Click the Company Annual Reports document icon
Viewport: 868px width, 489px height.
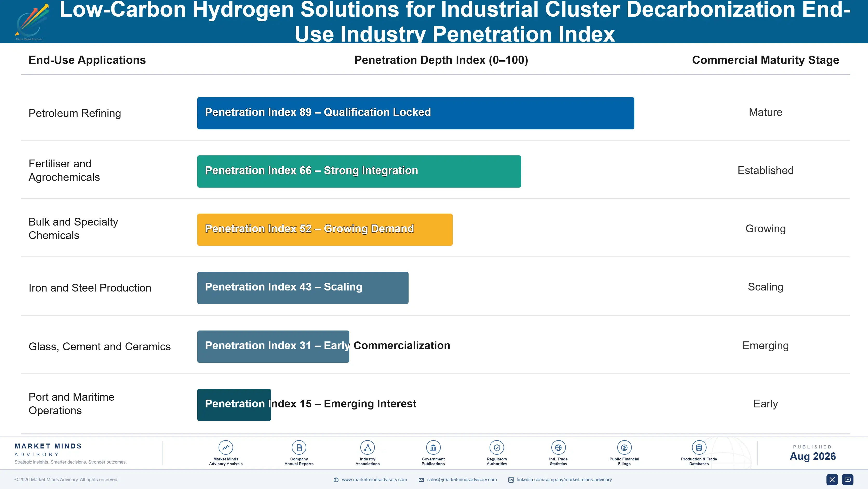[x=299, y=447]
